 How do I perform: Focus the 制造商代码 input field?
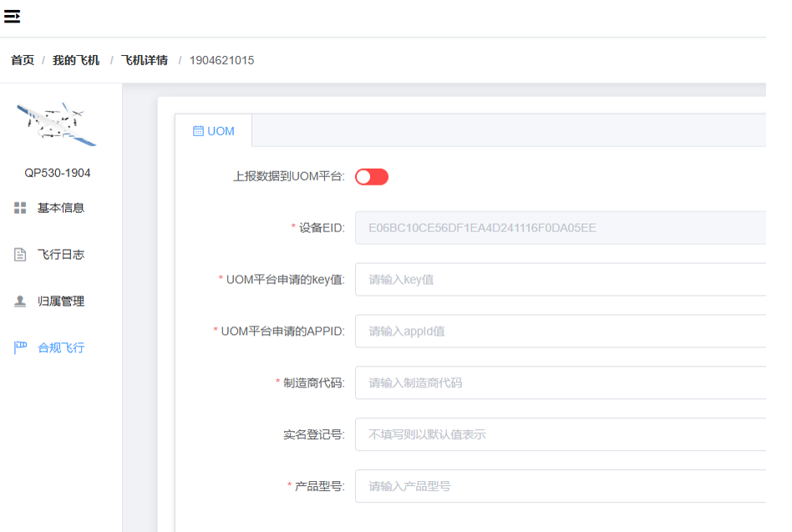[x=560, y=383]
